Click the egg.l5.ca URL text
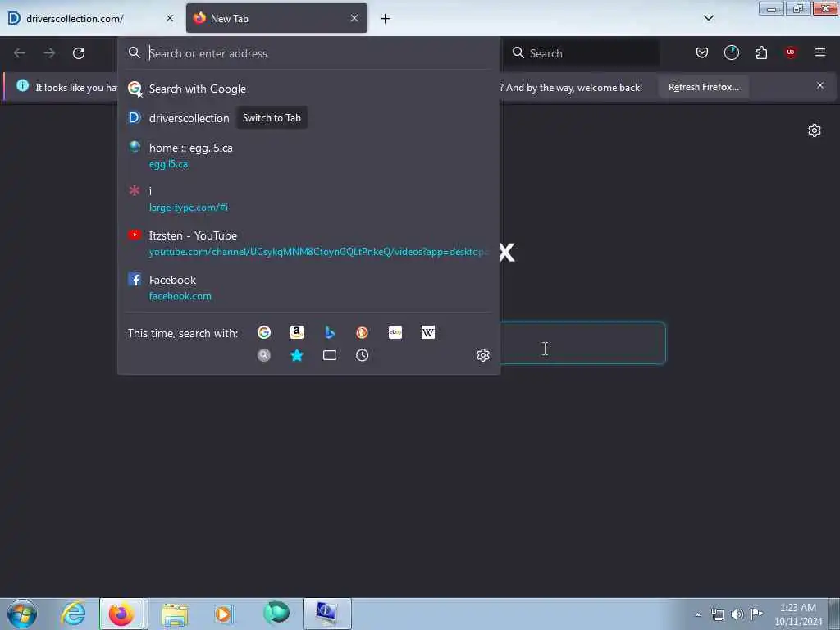 click(168, 164)
